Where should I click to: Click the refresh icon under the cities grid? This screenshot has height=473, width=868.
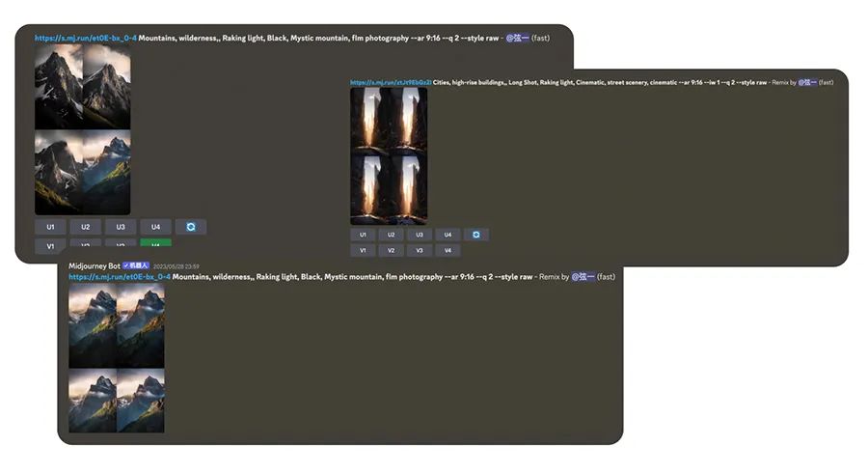pos(475,235)
